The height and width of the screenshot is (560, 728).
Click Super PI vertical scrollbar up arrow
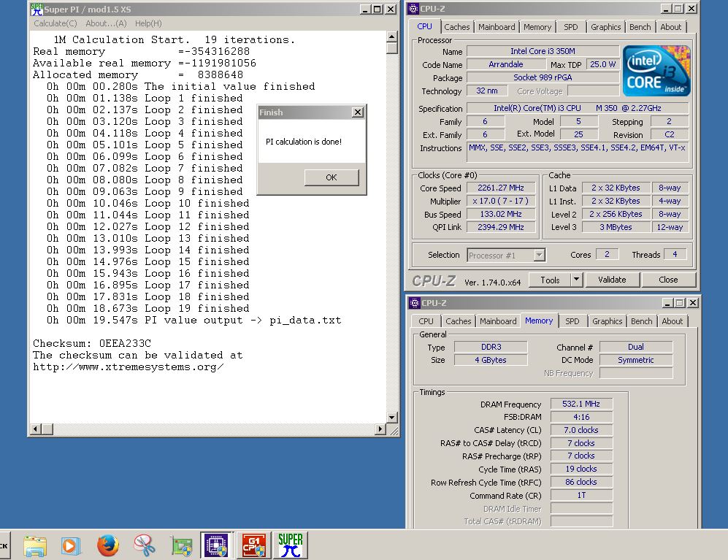point(392,37)
